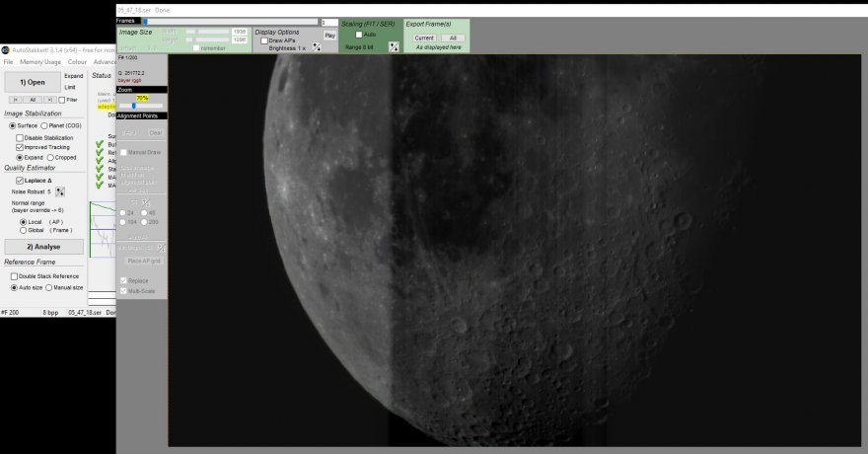
Task: Toggle Improved Tracking checkbox
Action: pyautogui.click(x=20, y=147)
